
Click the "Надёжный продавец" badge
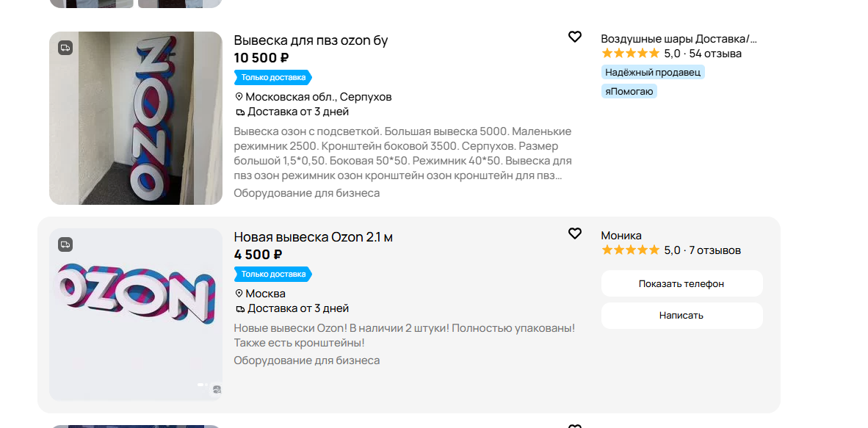(x=653, y=73)
